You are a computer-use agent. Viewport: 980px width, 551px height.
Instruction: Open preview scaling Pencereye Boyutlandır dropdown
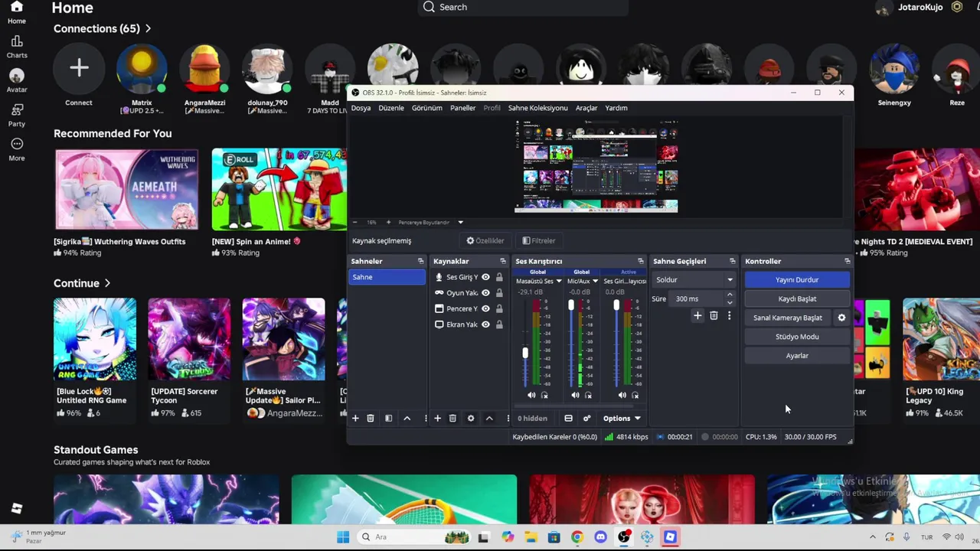(x=460, y=222)
